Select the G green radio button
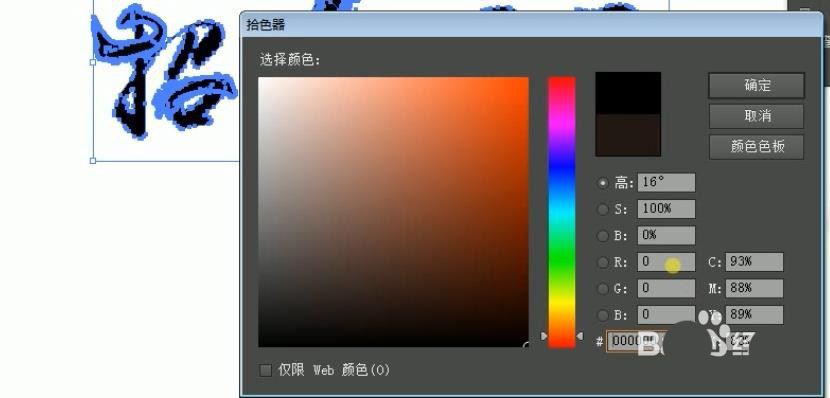This screenshot has width=830, height=398. 602,288
